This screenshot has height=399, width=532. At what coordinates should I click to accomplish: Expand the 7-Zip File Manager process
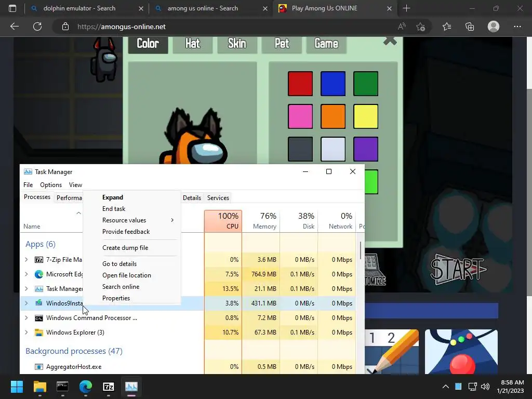26,260
